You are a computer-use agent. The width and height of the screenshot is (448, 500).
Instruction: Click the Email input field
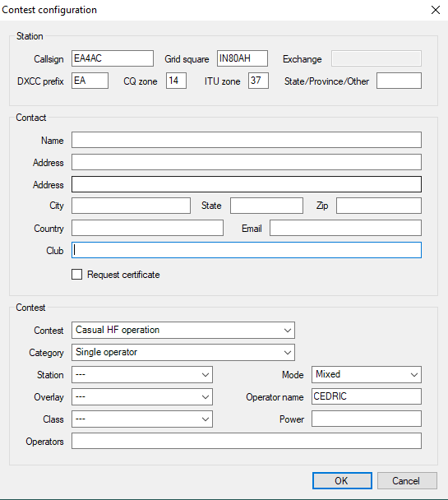[x=346, y=228]
